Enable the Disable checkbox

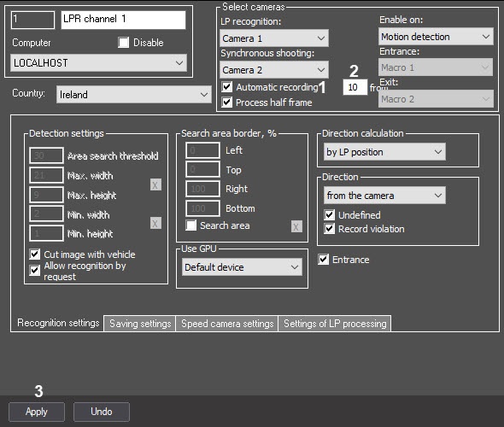(123, 43)
